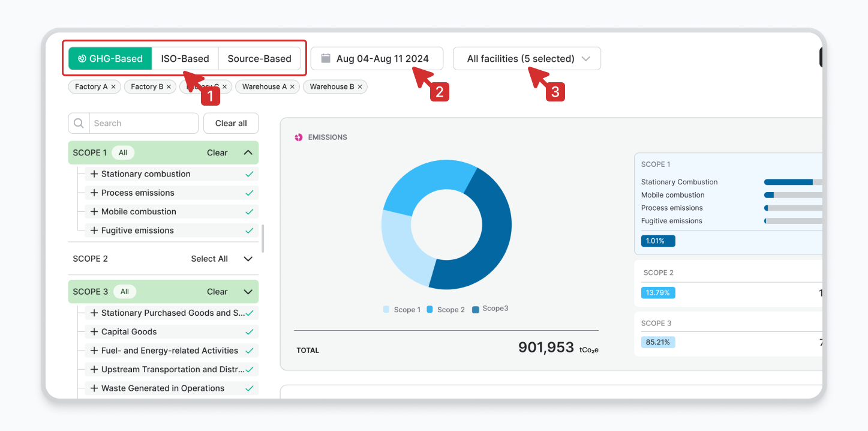The height and width of the screenshot is (431, 868).
Task: Uncheck Waste Generated in Operations
Action: pos(250,388)
